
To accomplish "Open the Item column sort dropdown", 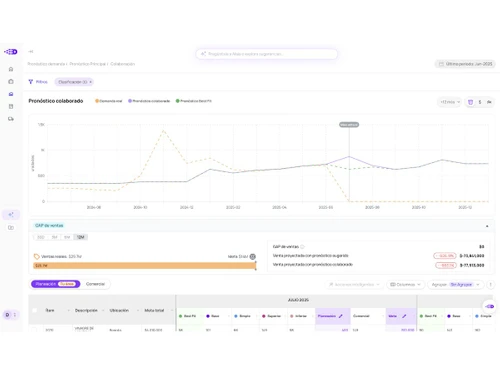I will [x=68, y=310].
